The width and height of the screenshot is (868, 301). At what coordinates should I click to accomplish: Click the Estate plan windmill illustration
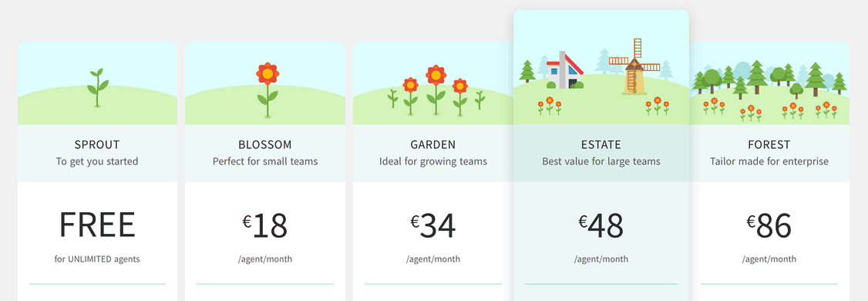click(x=634, y=66)
